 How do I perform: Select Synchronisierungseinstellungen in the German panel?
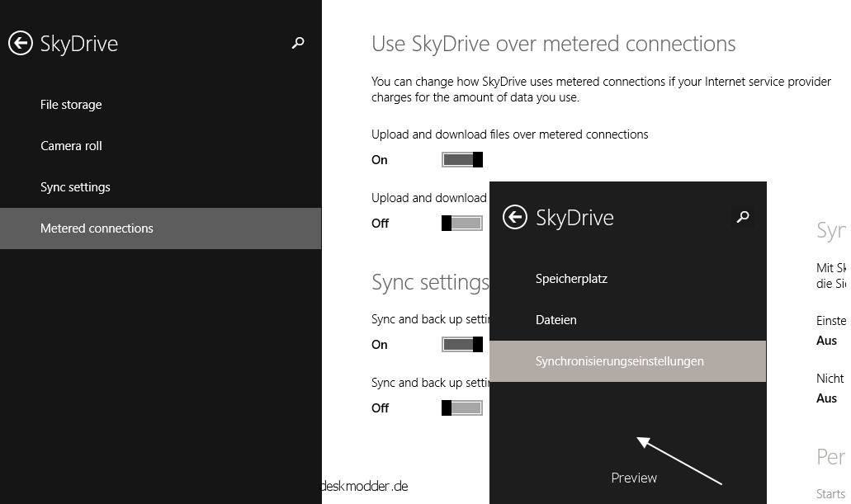(628, 361)
